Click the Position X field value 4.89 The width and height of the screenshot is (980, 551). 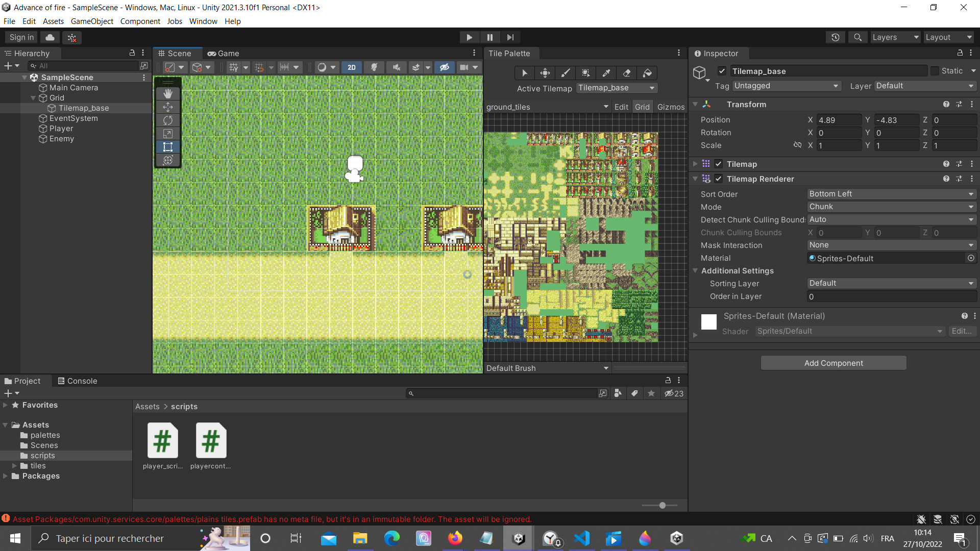(839, 120)
